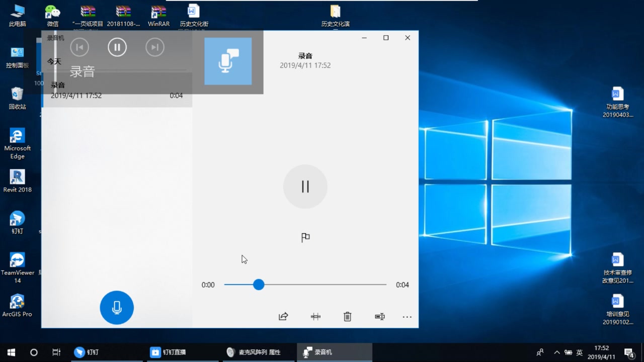Open 一页纸项目 archive on desktop
644x362 pixels.
pos(88,16)
